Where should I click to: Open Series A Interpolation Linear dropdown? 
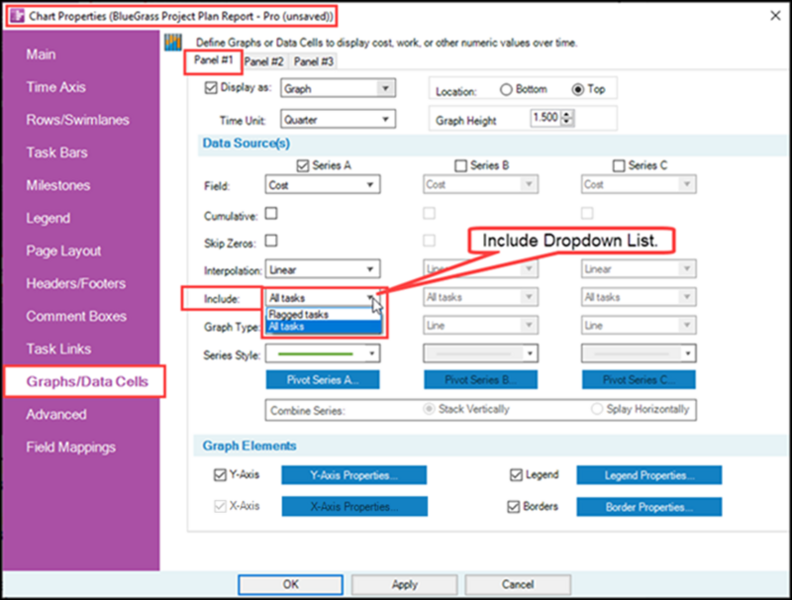pyautogui.click(x=323, y=269)
